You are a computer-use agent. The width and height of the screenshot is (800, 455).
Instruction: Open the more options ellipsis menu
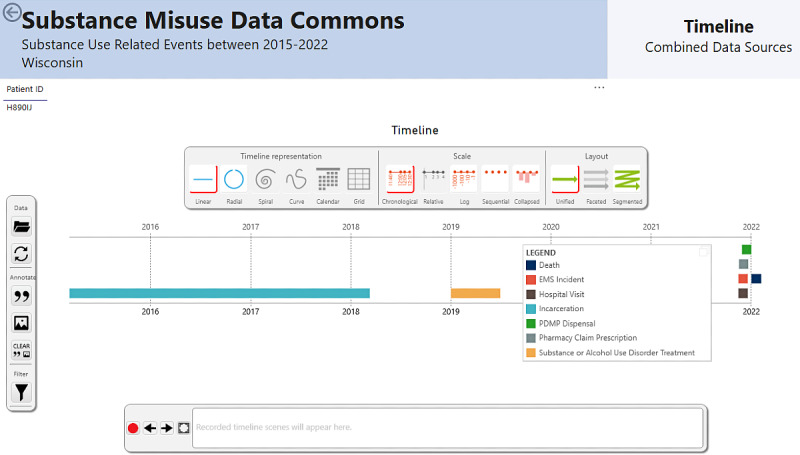pyautogui.click(x=599, y=88)
